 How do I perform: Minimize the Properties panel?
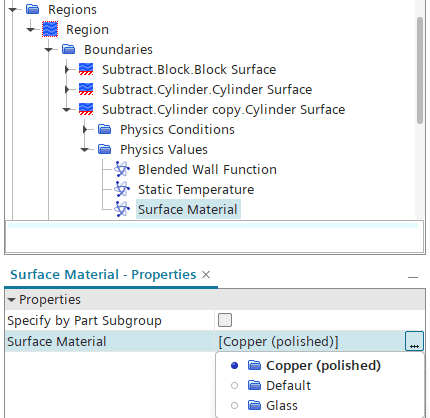pos(413,277)
